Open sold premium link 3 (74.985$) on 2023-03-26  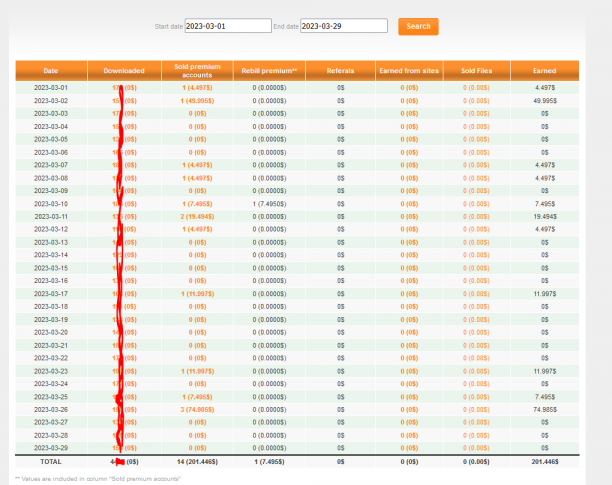click(x=197, y=410)
